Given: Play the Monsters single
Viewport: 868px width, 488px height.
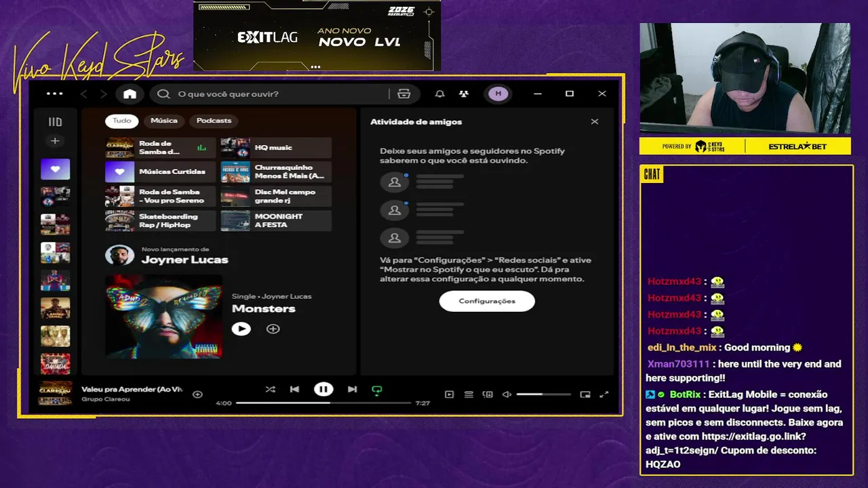Looking at the screenshot, I should tap(241, 329).
